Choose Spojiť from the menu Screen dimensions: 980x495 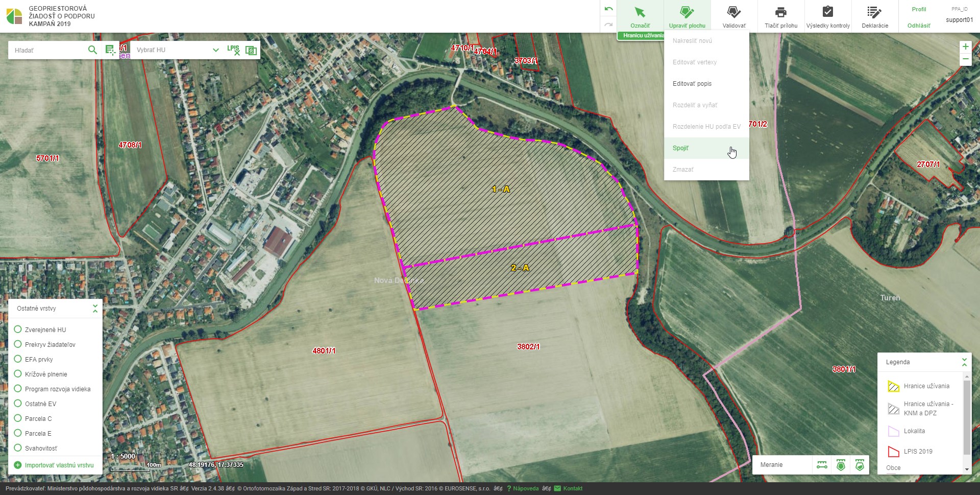706,148
